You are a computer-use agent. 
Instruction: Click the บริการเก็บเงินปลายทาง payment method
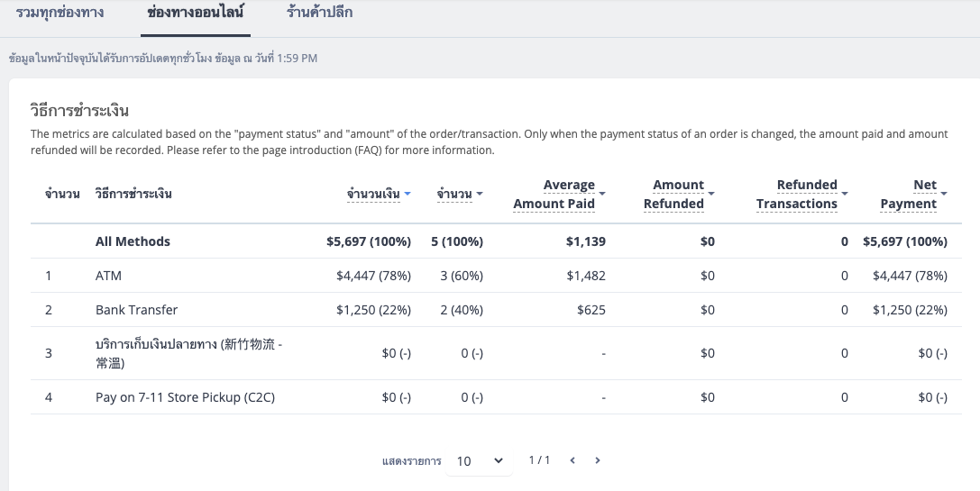pos(188,353)
